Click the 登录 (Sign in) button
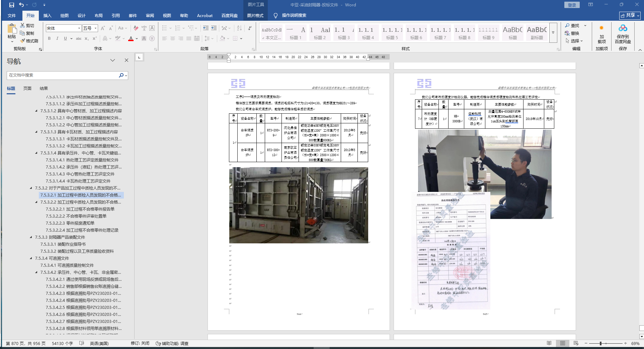644x349 pixels. coord(572,5)
